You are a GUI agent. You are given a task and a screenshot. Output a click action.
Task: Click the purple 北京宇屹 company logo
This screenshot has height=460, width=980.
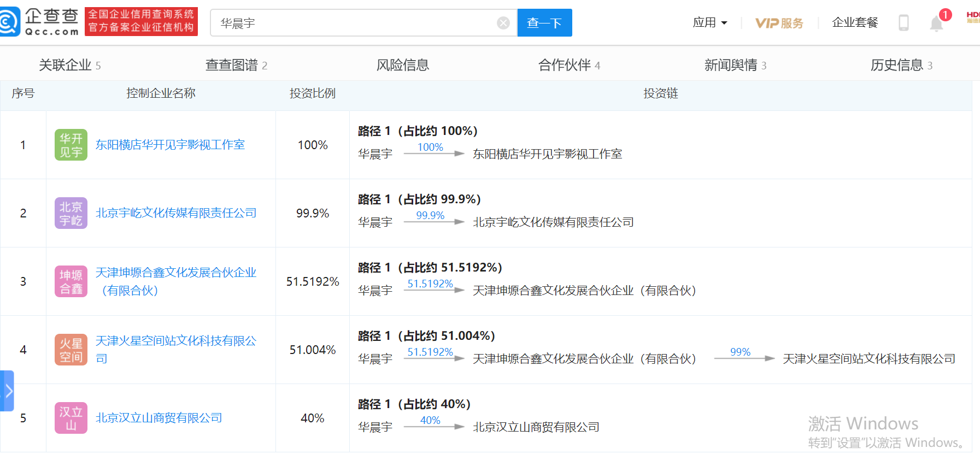click(x=71, y=213)
